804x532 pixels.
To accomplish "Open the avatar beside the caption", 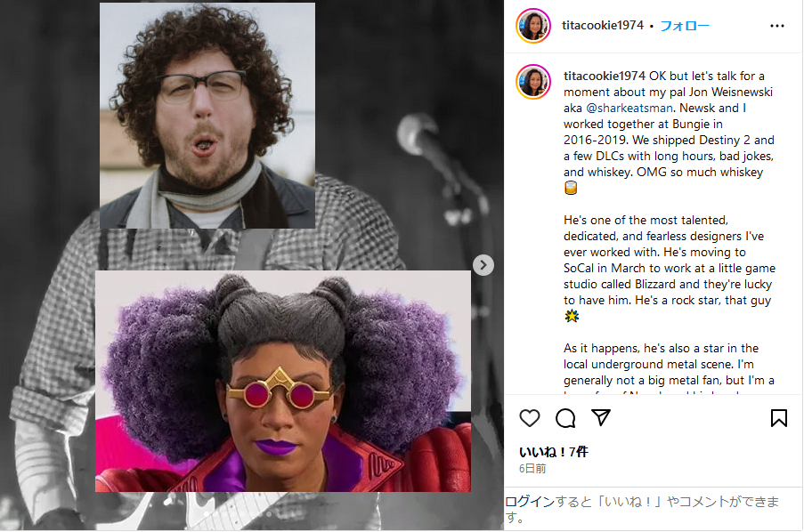I will click(533, 82).
